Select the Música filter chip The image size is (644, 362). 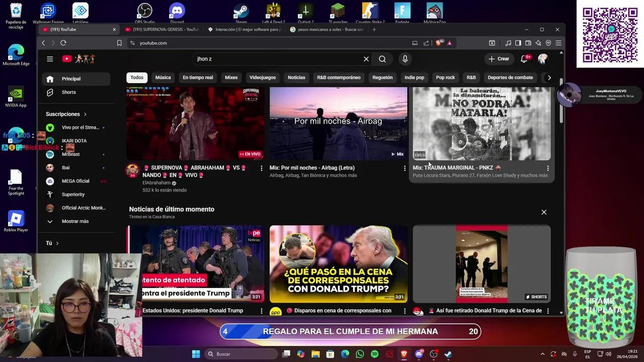(163, 77)
